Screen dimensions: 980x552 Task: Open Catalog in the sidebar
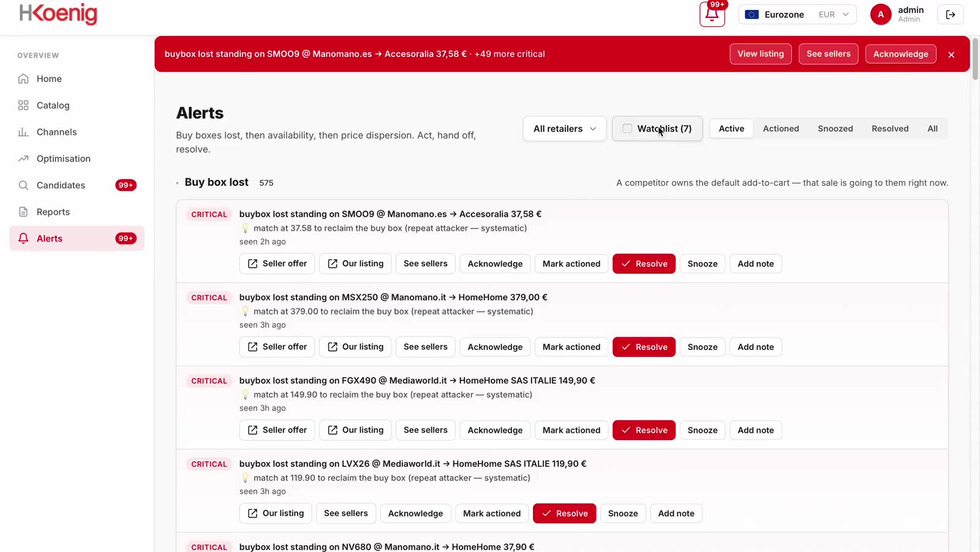(77, 105)
